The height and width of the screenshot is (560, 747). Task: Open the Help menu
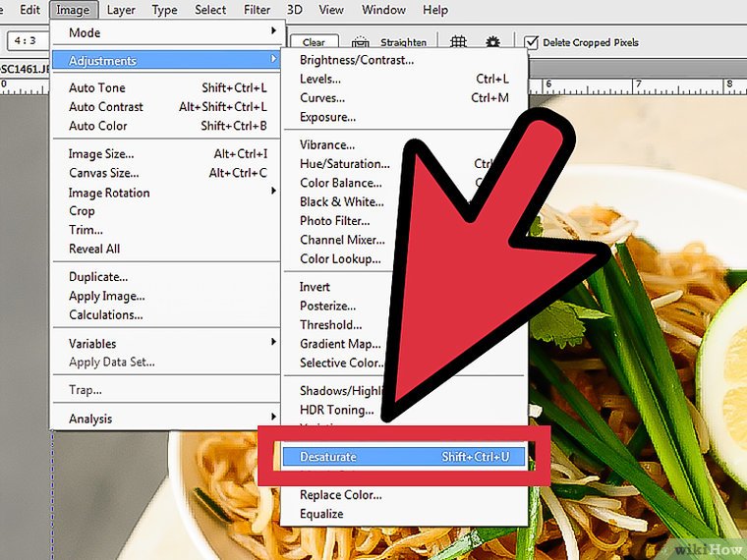[x=435, y=10]
